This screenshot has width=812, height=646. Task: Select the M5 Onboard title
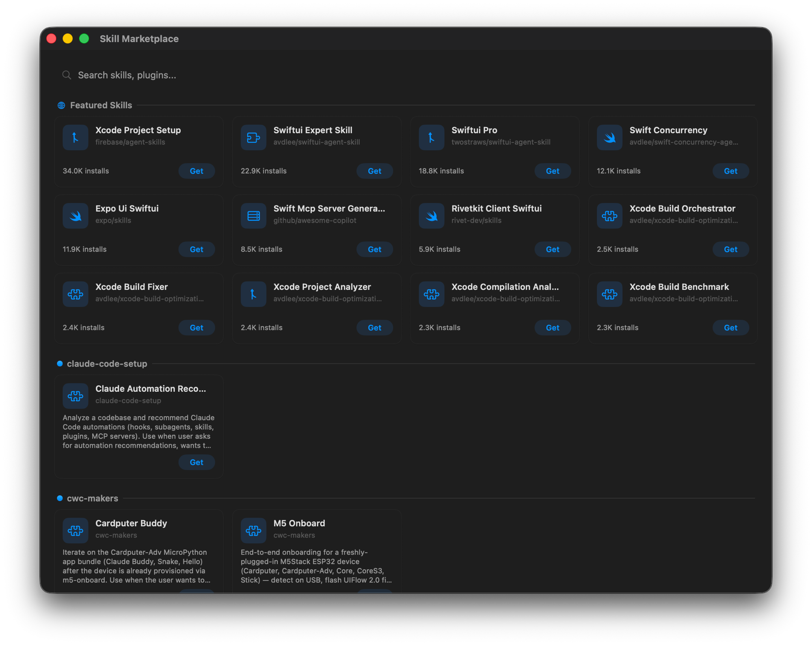coord(299,523)
